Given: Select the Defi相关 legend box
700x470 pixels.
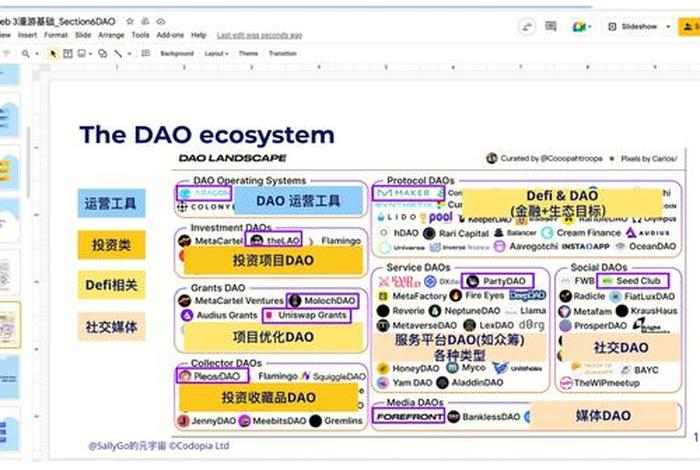Looking at the screenshot, I should (x=111, y=285).
